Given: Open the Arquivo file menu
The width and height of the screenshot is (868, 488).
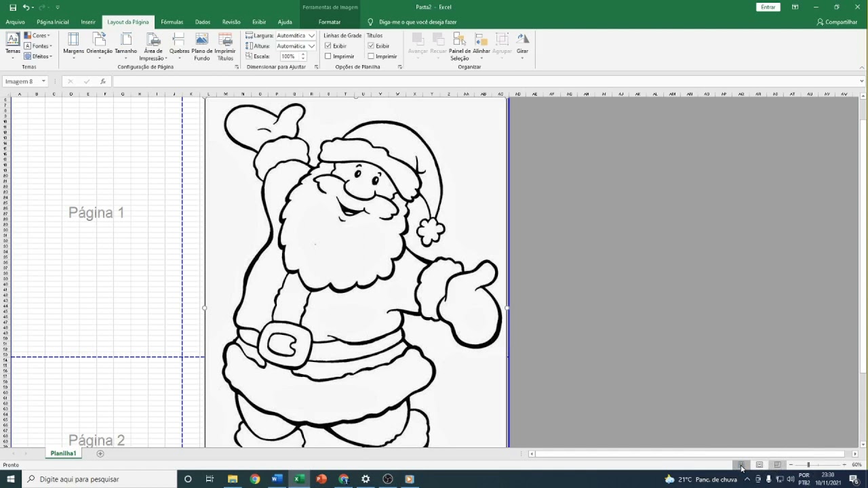Looking at the screenshot, I should [15, 22].
